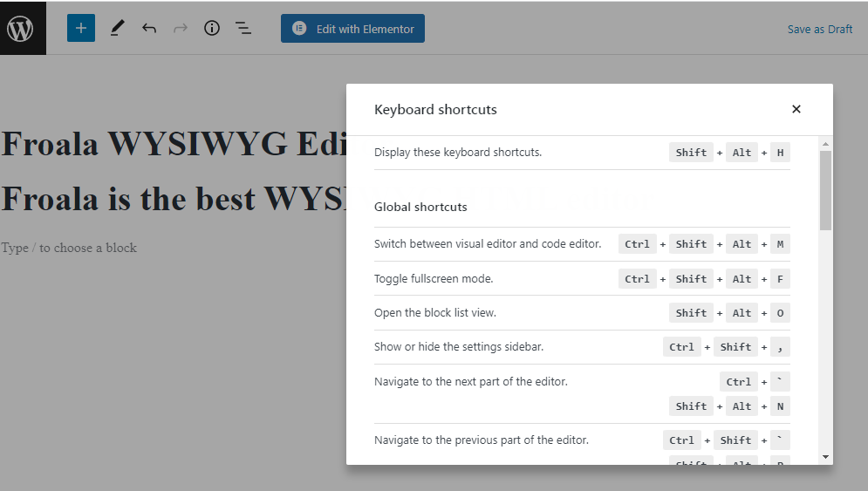This screenshot has width=868, height=491.
Task: Click 'Navigate to the next part of the editor.'
Action: (x=471, y=382)
